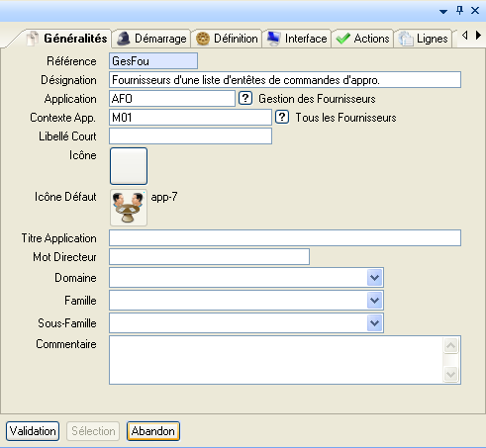Click the Validation button
This screenshot has width=486, height=448.
tap(33, 431)
